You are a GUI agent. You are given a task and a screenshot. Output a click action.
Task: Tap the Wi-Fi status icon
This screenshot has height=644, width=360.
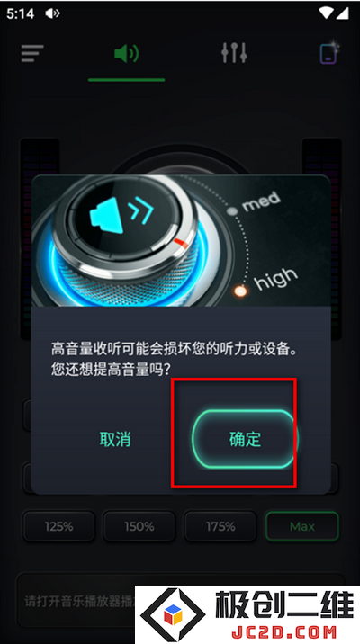point(326,13)
